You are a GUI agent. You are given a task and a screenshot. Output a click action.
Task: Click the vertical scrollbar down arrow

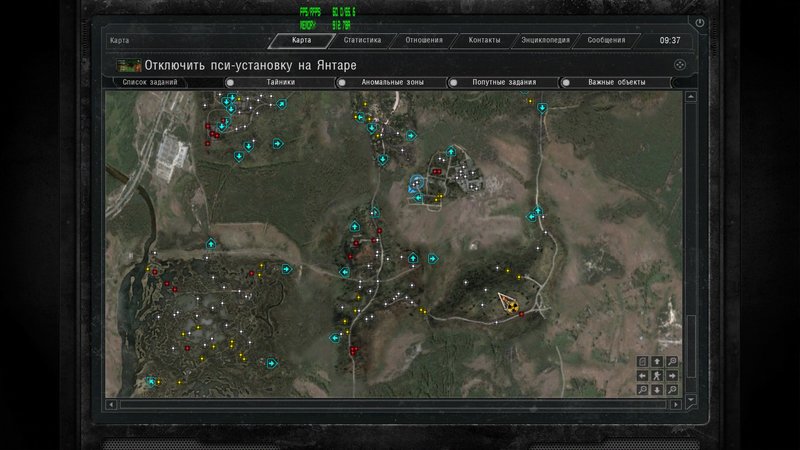tap(690, 400)
